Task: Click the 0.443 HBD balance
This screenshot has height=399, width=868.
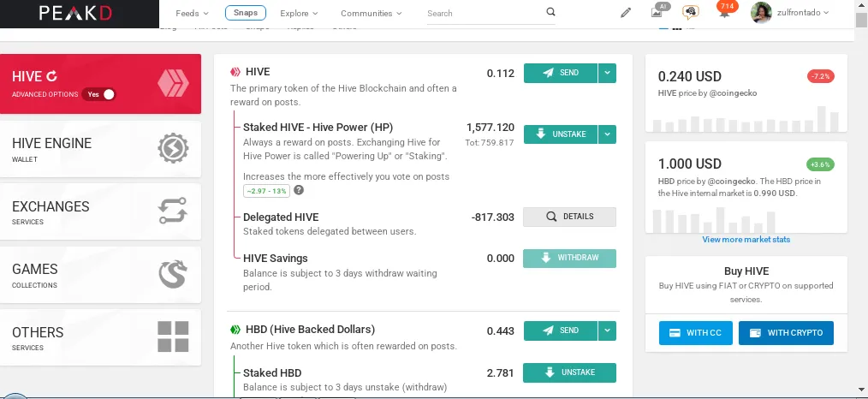Action: tap(501, 331)
